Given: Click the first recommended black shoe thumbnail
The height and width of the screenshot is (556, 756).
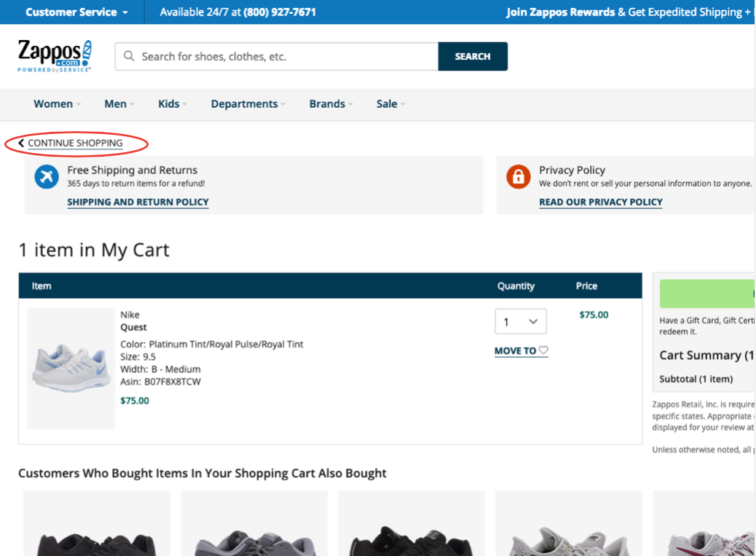Looking at the screenshot, I should coord(97,523).
